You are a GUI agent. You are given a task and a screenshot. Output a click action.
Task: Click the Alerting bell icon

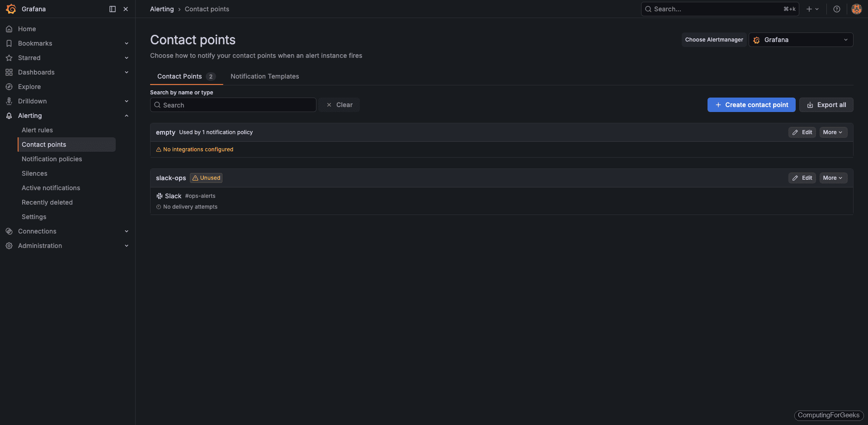click(9, 116)
